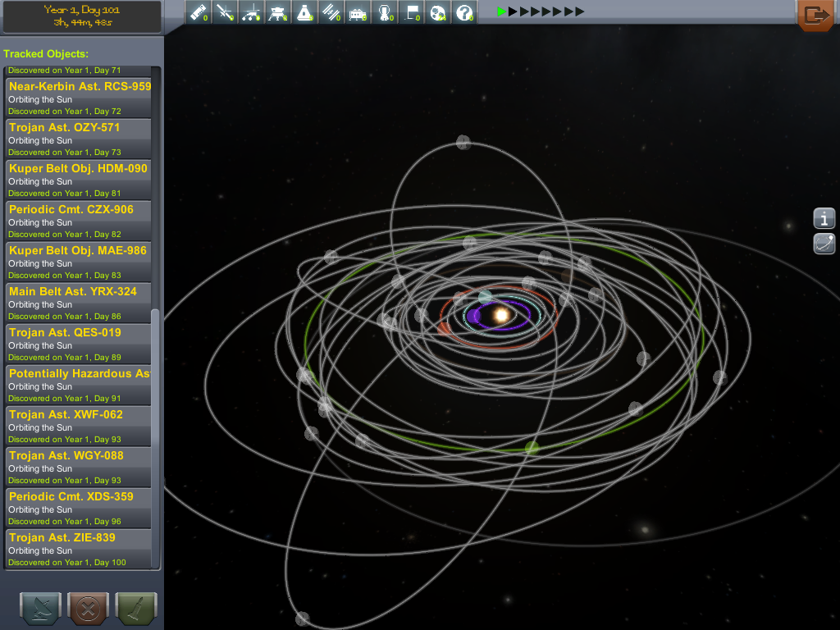Toggle the debris filter icon
This screenshot has height=630, width=840.
pyautogui.click(x=199, y=12)
